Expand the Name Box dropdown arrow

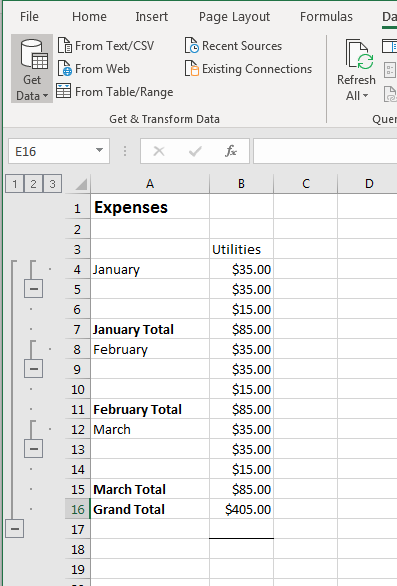click(x=99, y=151)
